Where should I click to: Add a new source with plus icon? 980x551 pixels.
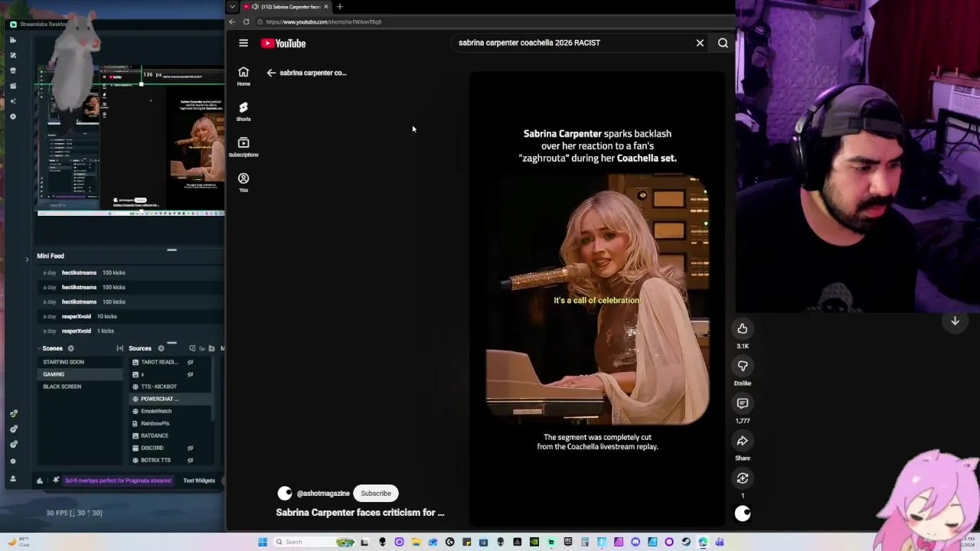click(x=161, y=348)
